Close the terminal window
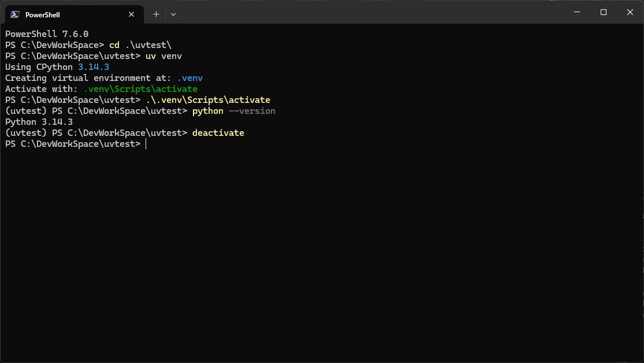The width and height of the screenshot is (644, 363). (x=630, y=12)
